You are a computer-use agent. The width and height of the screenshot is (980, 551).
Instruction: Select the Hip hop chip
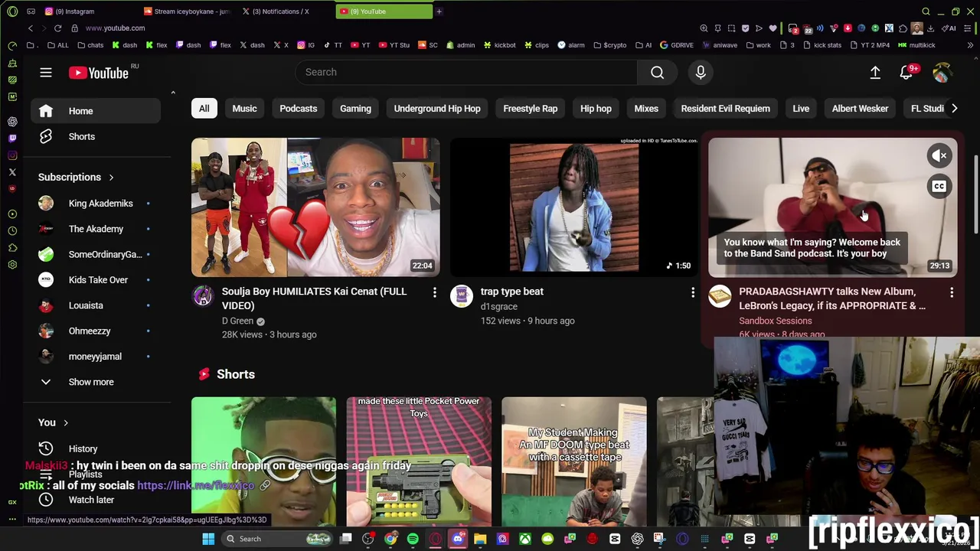[596, 109]
